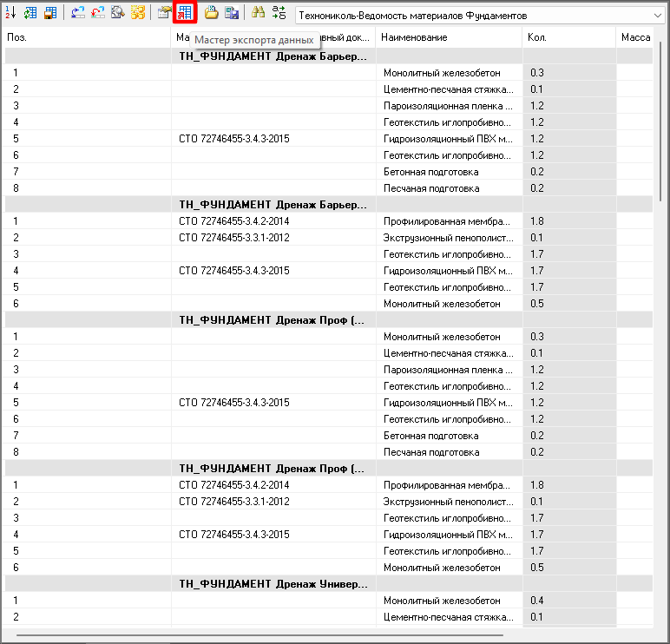The image size is (670, 644).
Task: Click the yellow grouped blocks toolbar icon
Action: tap(137, 13)
